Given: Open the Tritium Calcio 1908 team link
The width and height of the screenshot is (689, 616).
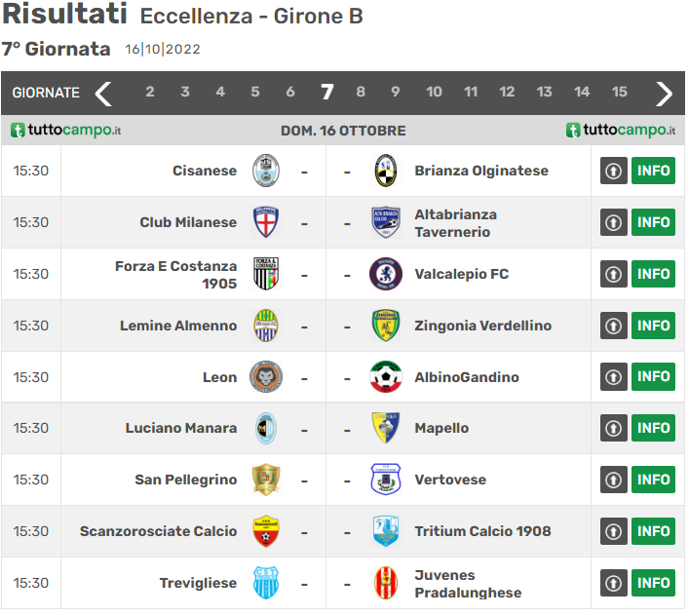Looking at the screenshot, I should coord(482,531).
